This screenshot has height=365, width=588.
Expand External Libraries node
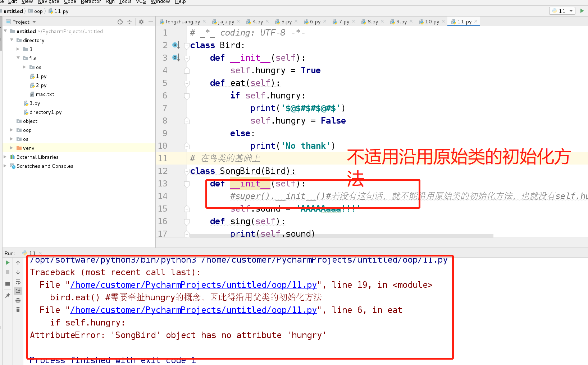5,157
